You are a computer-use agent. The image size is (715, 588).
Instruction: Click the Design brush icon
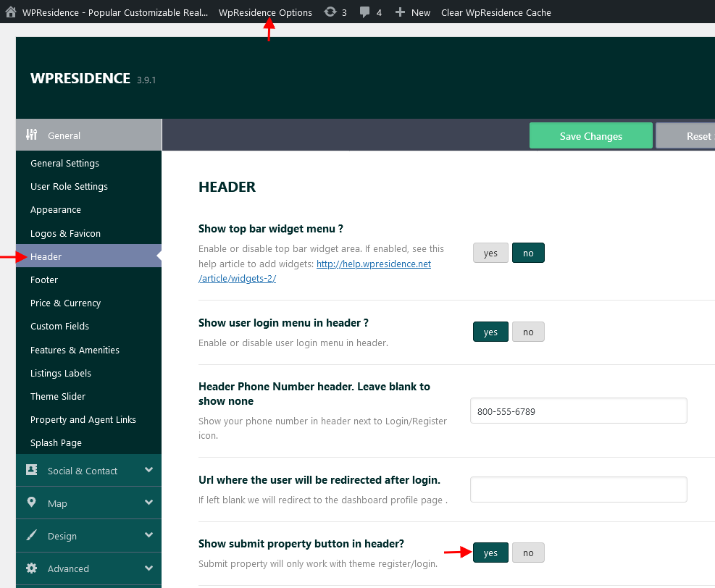31,535
